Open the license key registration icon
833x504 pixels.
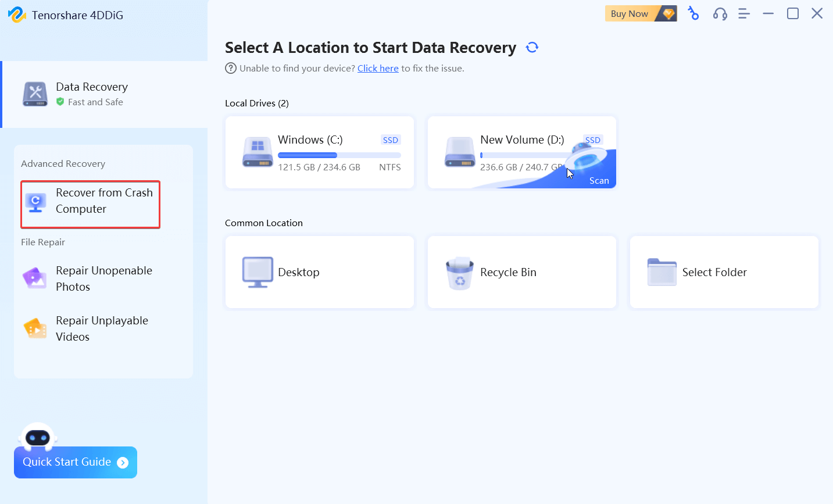pos(693,13)
